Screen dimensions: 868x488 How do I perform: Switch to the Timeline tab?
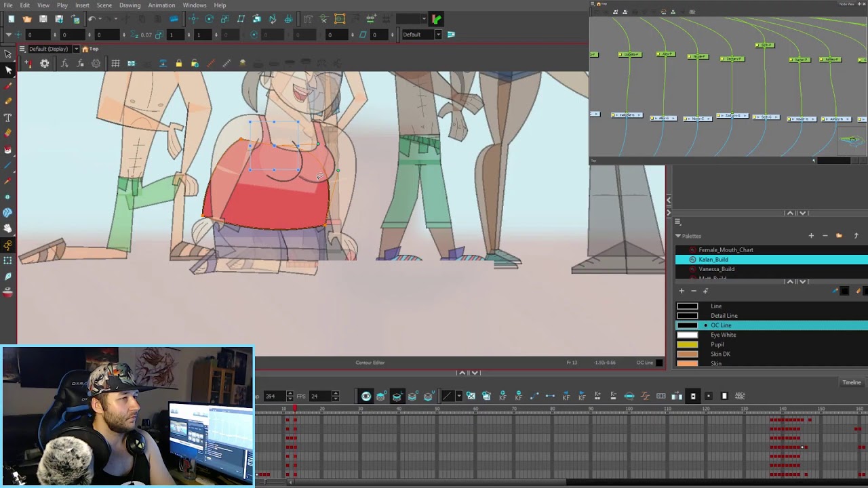click(x=852, y=383)
